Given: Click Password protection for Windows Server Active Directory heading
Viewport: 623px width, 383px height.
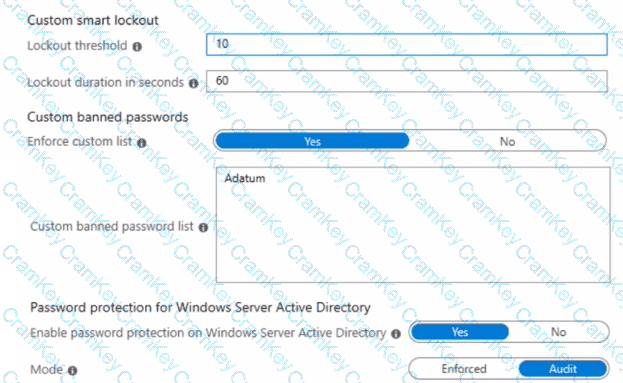Looking at the screenshot, I should point(200,308).
